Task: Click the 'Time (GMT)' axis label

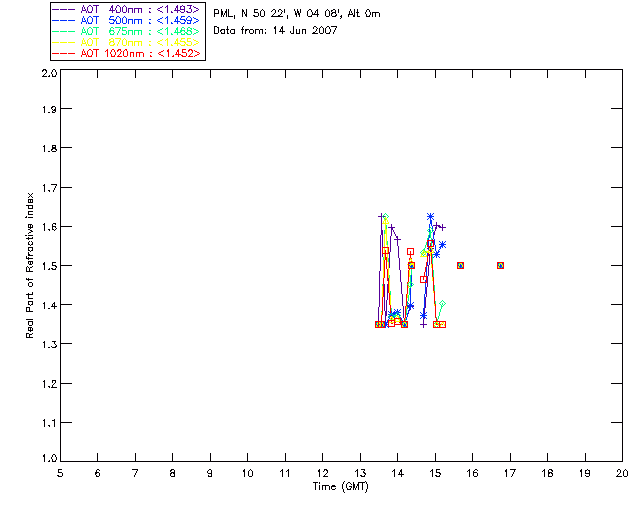Action: (341, 487)
